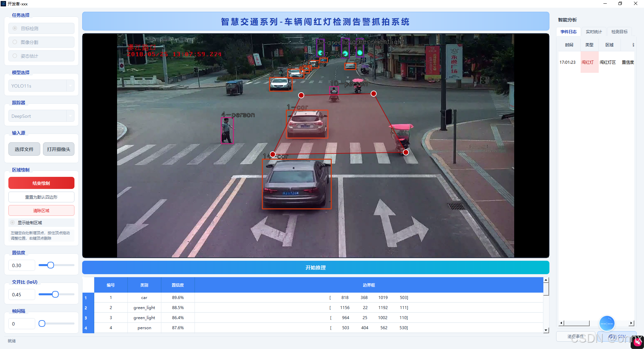Select the 目标检测 task option

pyautogui.click(x=41, y=29)
